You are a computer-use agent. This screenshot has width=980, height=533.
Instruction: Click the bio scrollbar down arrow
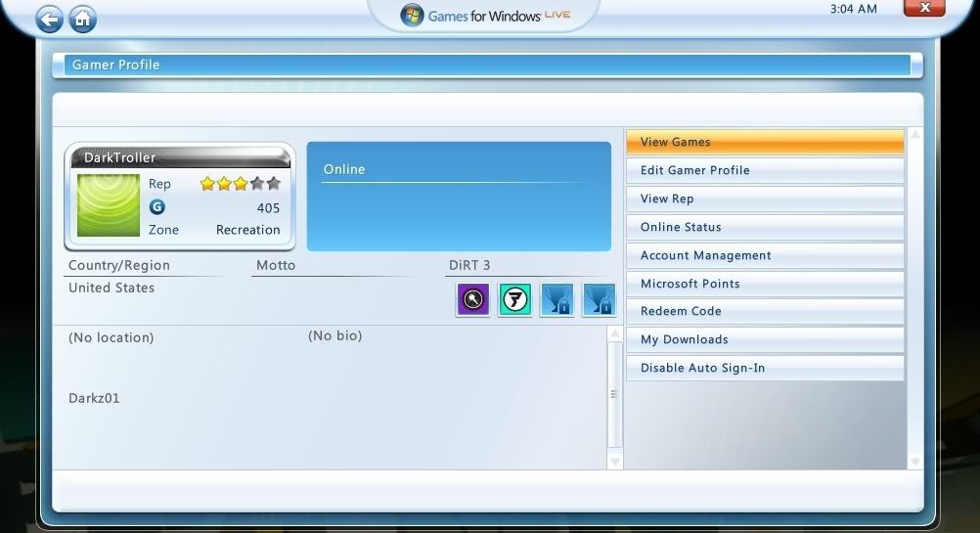tap(614, 462)
